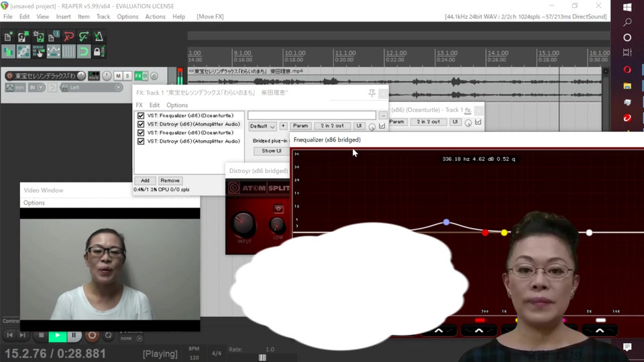Click the track pan knob

coord(107,76)
